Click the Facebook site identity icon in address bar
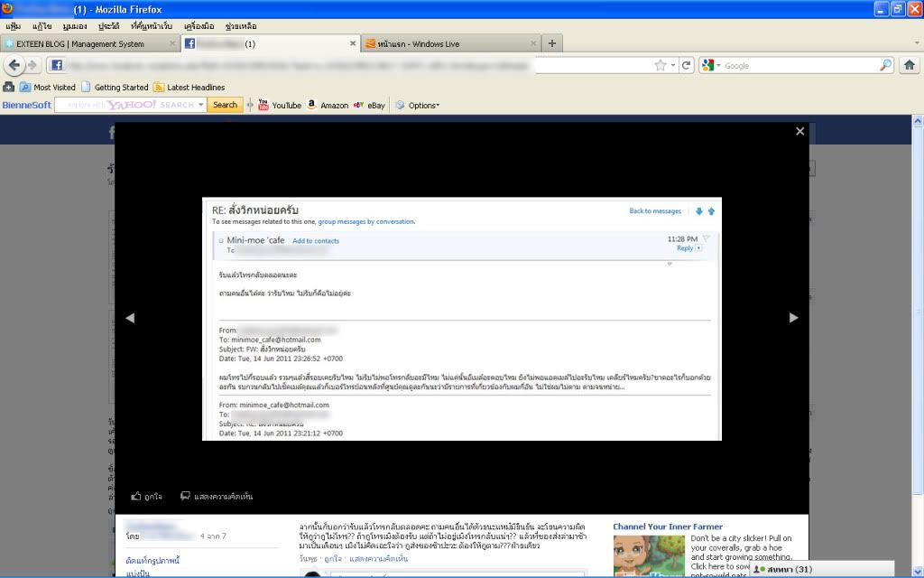The width and height of the screenshot is (924, 578). (x=57, y=65)
